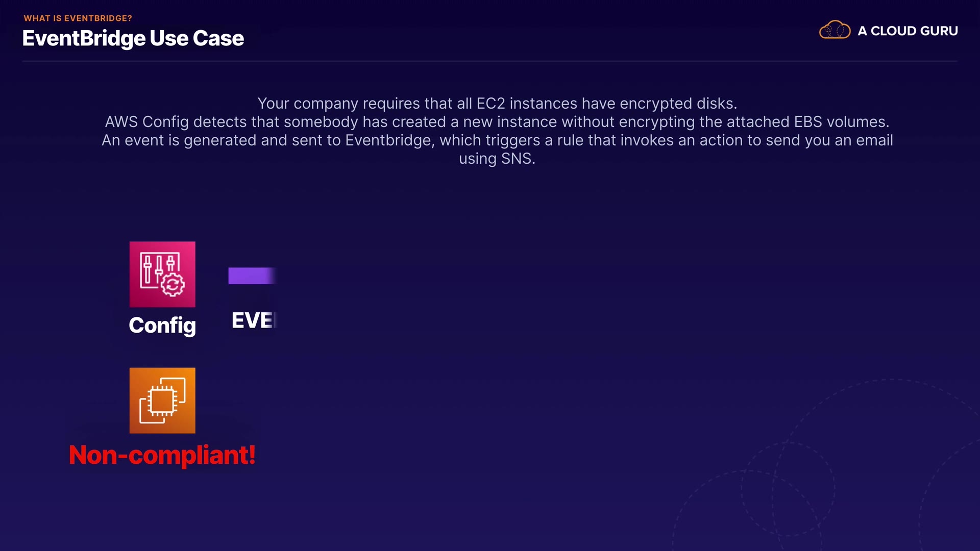Select the orange EC2 instance icon
980x551 pixels.
(162, 400)
